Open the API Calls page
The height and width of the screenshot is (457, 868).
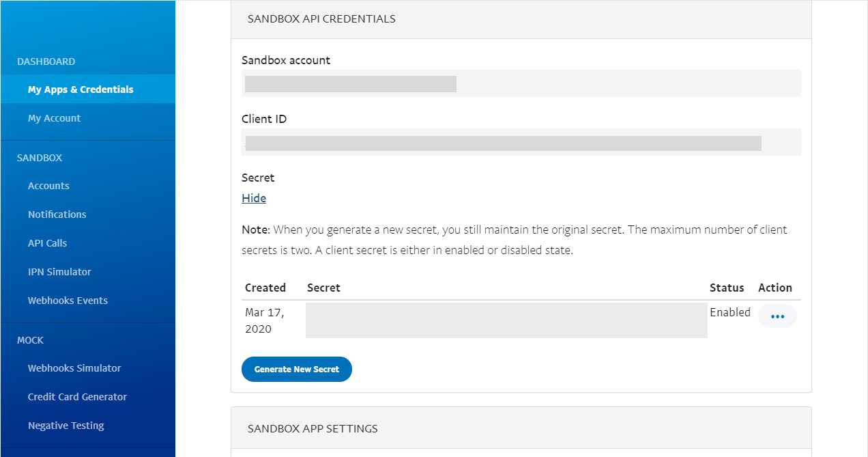[x=47, y=243]
